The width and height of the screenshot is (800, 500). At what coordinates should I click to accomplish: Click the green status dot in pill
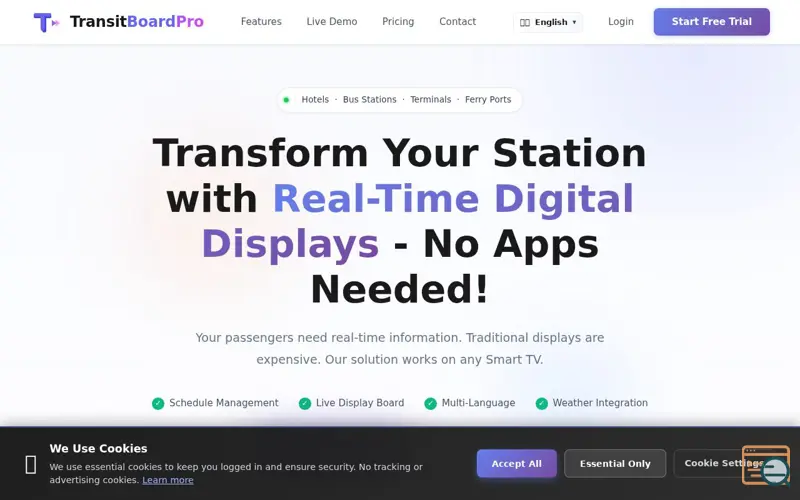[286, 100]
